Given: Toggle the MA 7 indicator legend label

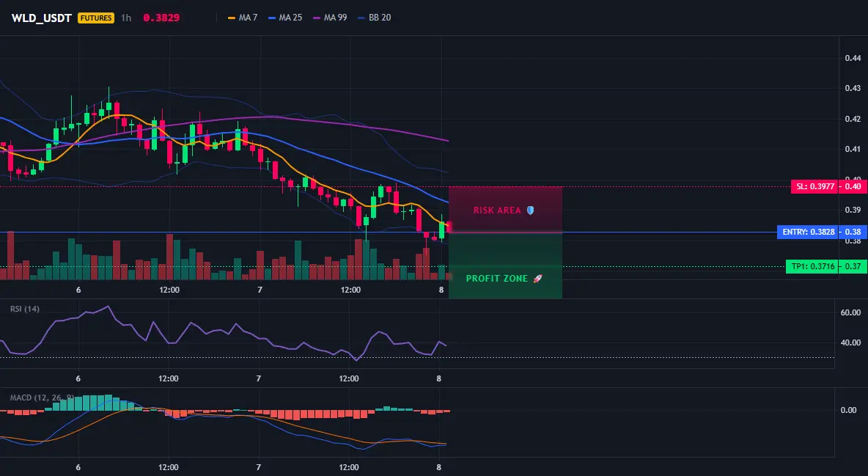Looking at the screenshot, I should point(248,18).
